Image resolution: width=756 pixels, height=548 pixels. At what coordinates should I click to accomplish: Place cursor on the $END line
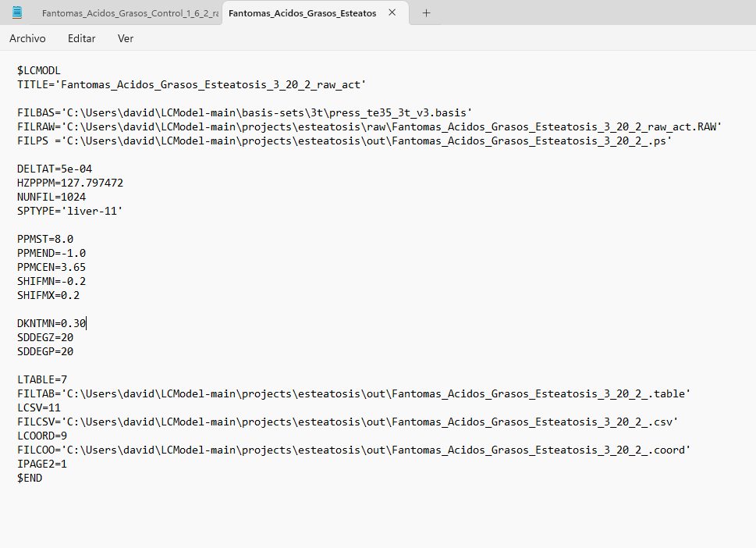click(x=30, y=478)
